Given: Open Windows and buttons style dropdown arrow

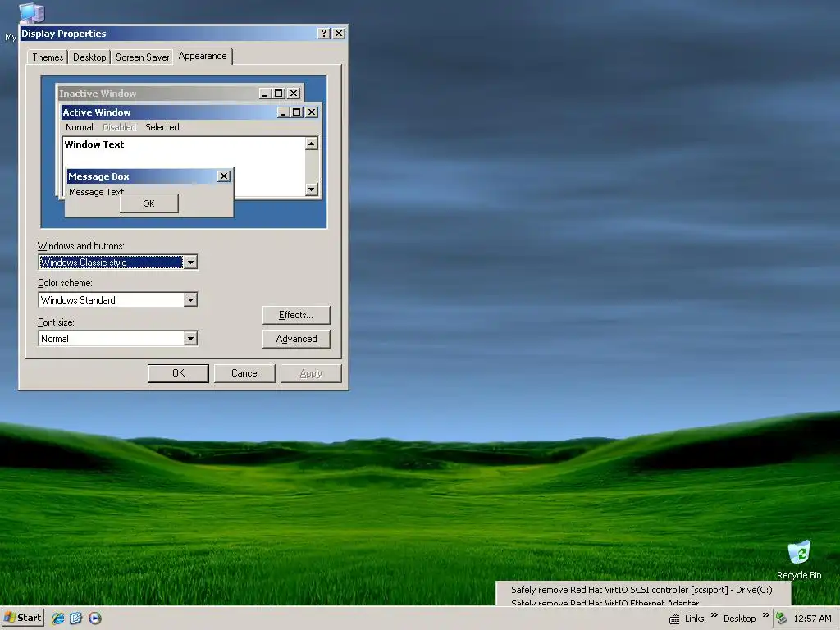Looking at the screenshot, I should click(x=190, y=262).
